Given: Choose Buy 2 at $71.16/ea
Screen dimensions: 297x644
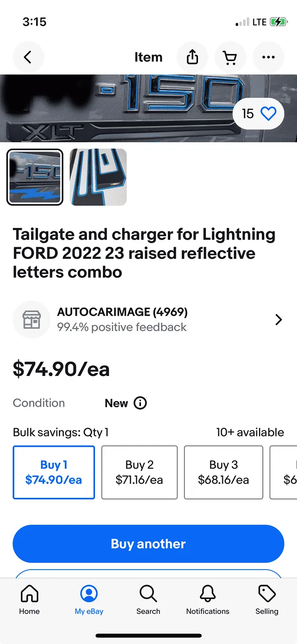Looking at the screenshot, I should click(x=139, y=472).
